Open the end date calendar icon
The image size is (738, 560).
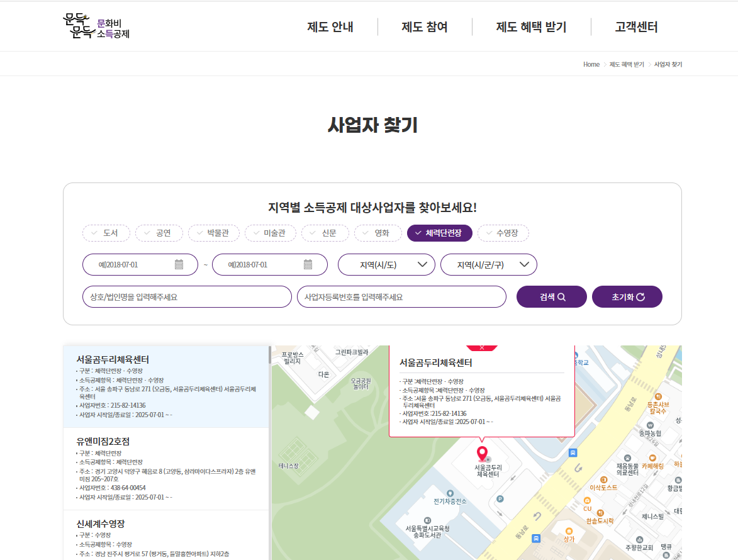tap(308, 264)
